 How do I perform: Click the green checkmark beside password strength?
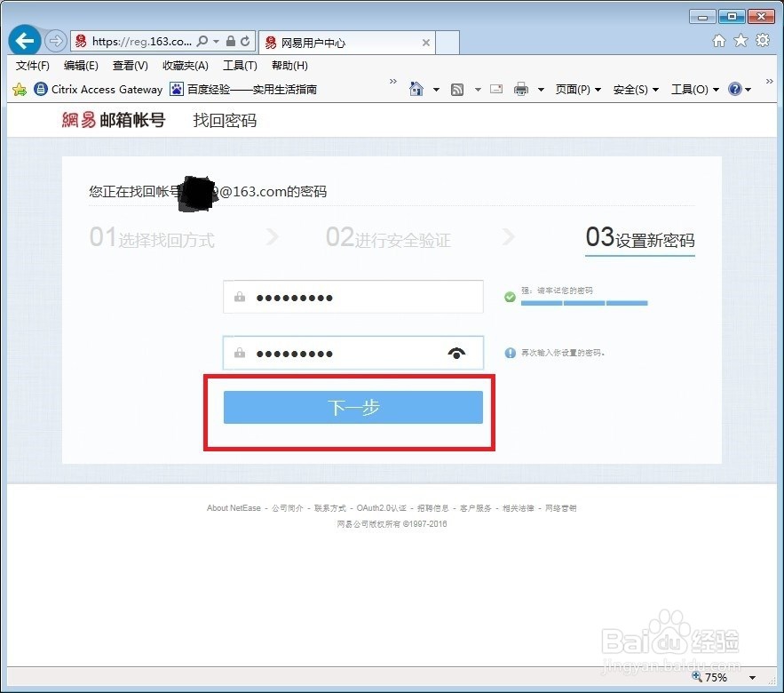tap(509, 298)
